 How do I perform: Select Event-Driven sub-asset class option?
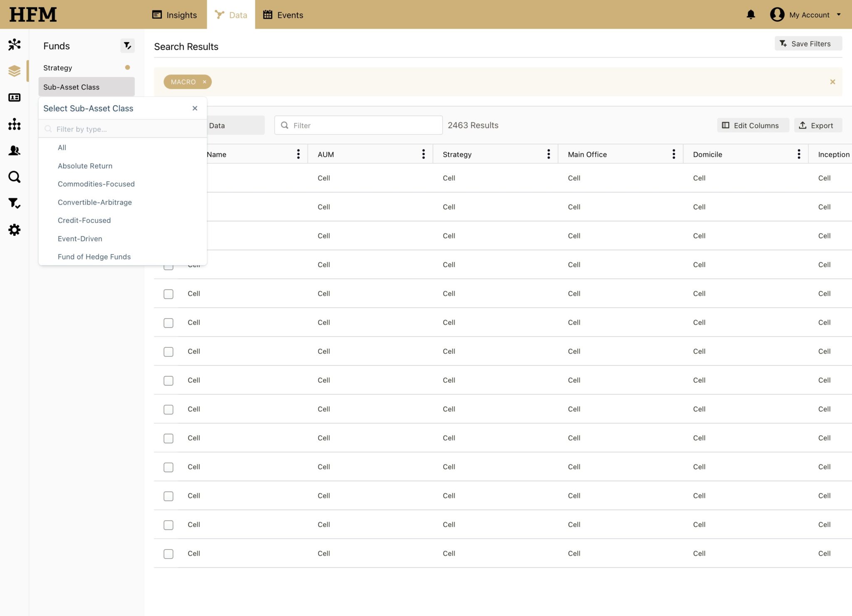[80, 239]
